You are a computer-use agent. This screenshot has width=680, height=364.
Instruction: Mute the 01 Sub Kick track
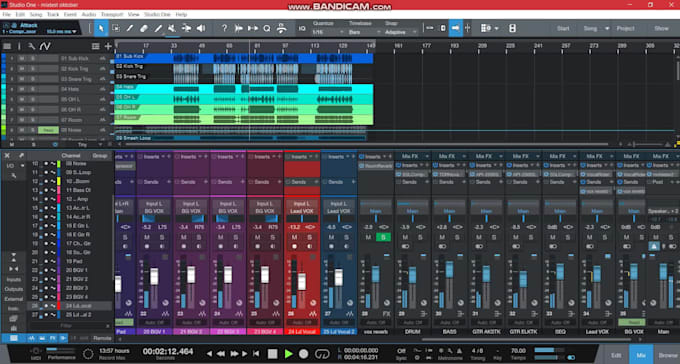click(x=21, y=58)
